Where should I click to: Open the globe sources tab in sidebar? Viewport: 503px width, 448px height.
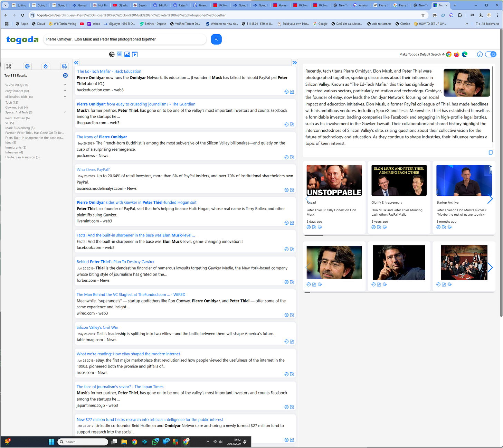pyautogui.click(x=27, y=66)
